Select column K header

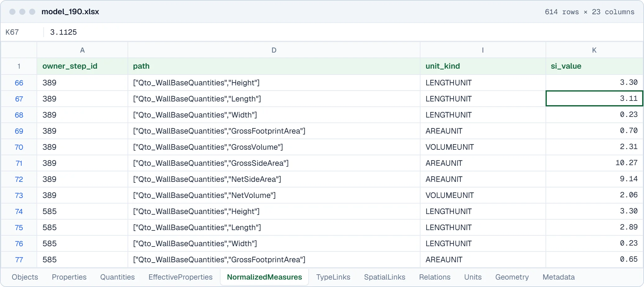[x=594, y=50]
